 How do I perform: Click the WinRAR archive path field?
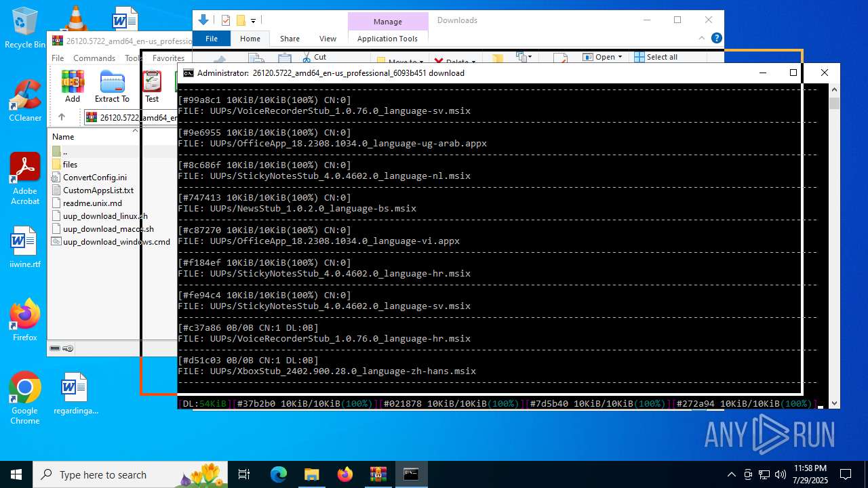coord(132,117)
